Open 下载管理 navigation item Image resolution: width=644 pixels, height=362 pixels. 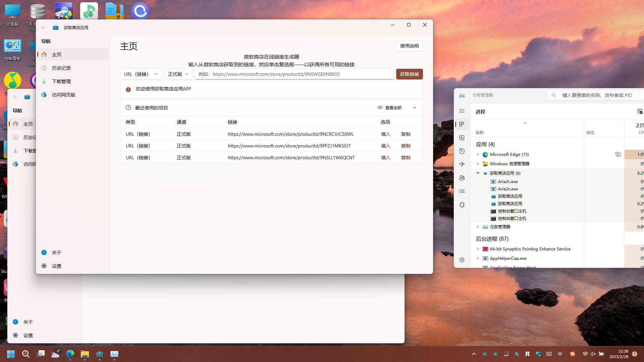click(x=61, y=81)
